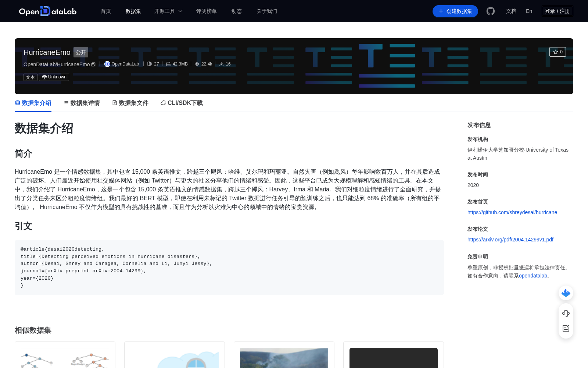
Task: Open the arxiv.org 2004.14299v1.pdf link
Action: pyautogui.click(x=510, y=240)
